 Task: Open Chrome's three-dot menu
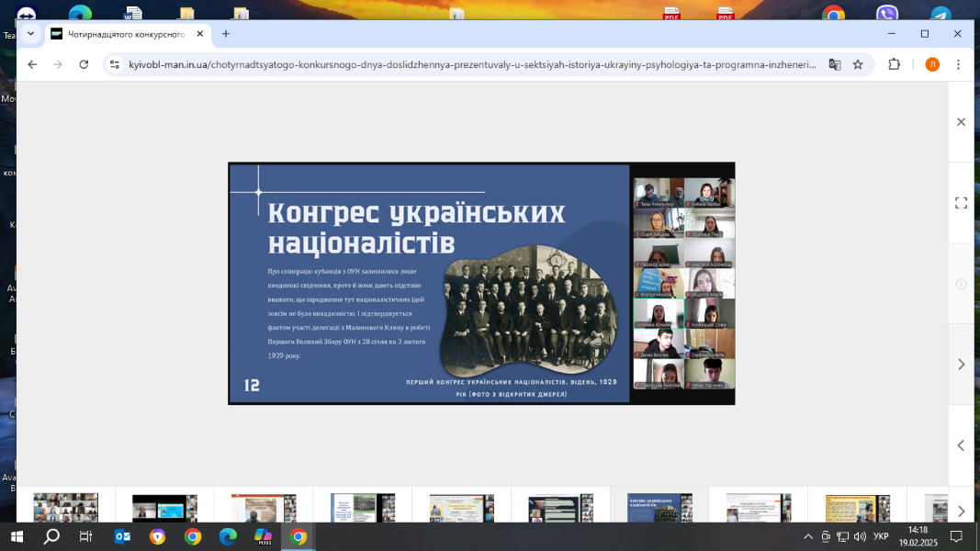pyautogui.click(x=958, y=64)
